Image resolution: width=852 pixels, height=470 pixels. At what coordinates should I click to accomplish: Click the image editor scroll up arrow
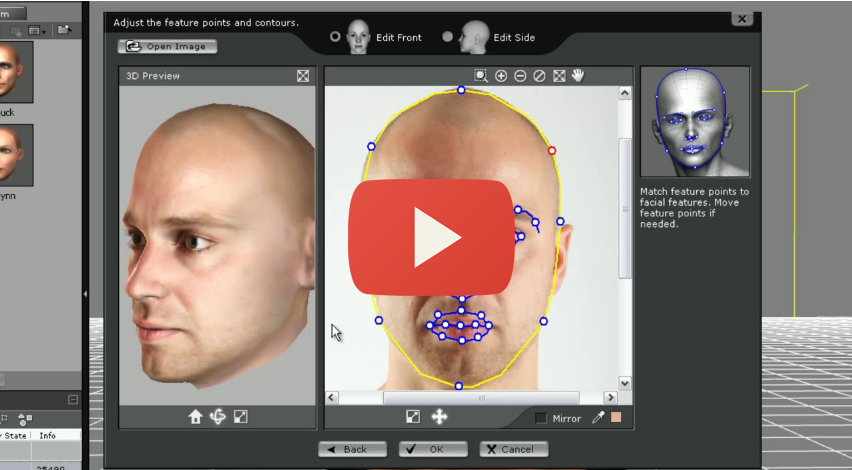[x=625, y=93]
